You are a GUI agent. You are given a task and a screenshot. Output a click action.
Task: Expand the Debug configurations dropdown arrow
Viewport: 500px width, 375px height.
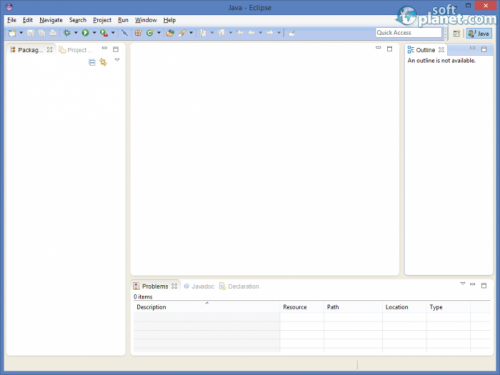76,33
